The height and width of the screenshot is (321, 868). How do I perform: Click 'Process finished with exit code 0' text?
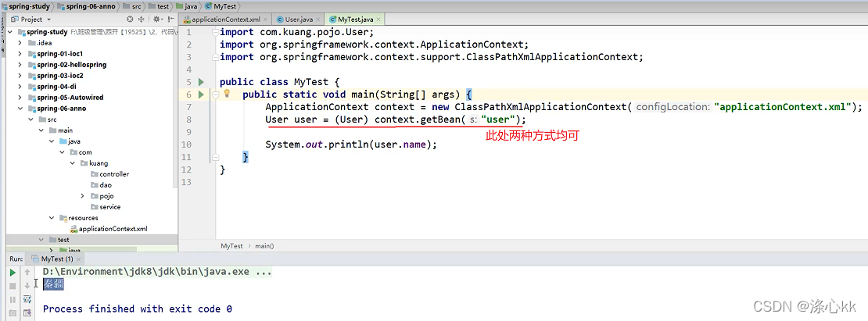[138, 309]
